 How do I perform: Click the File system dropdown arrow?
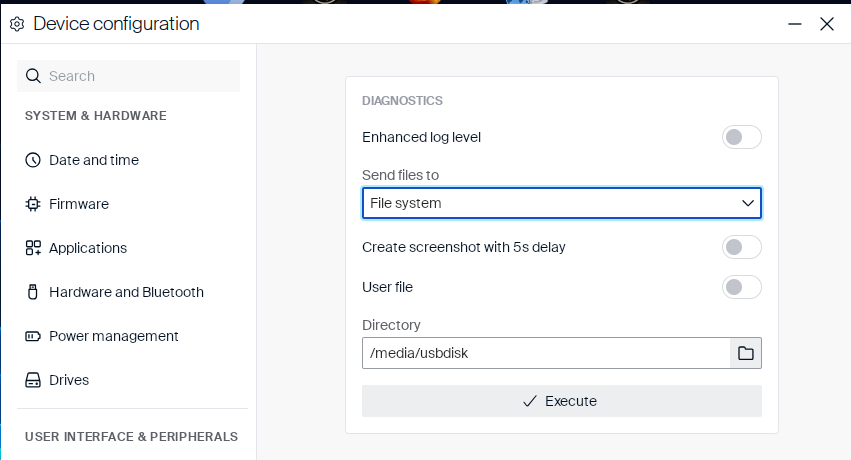coord(748,203)
